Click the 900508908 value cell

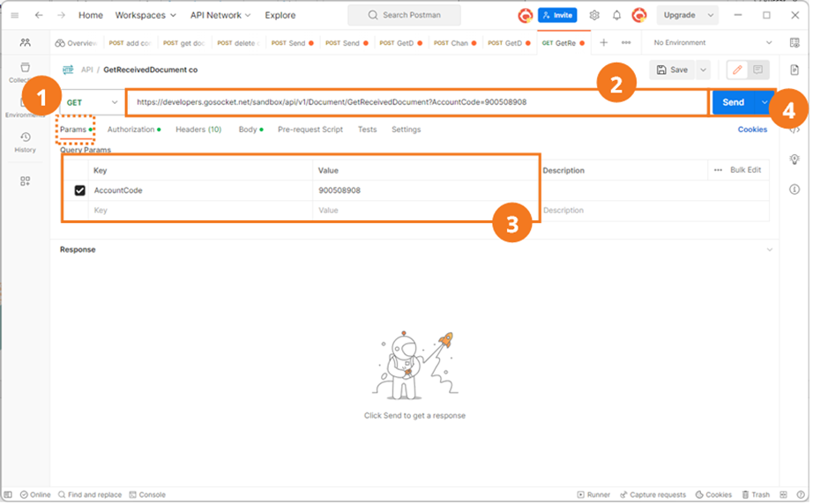tap(425, 190)
